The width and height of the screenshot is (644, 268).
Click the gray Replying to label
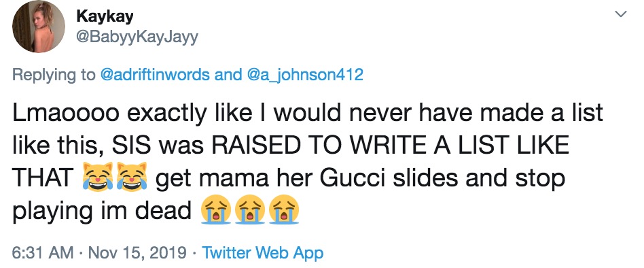54,76
